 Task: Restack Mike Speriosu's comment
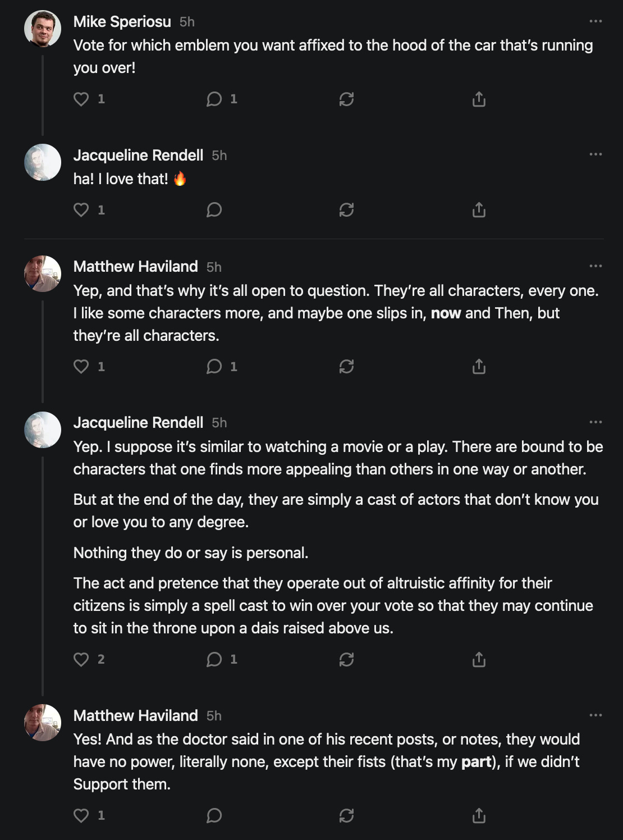pos(346,99)
